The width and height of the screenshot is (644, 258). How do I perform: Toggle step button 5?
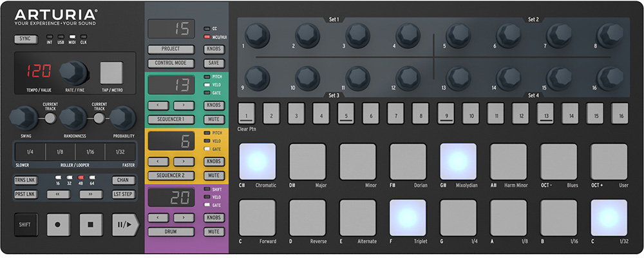click(x=346, y=114)
